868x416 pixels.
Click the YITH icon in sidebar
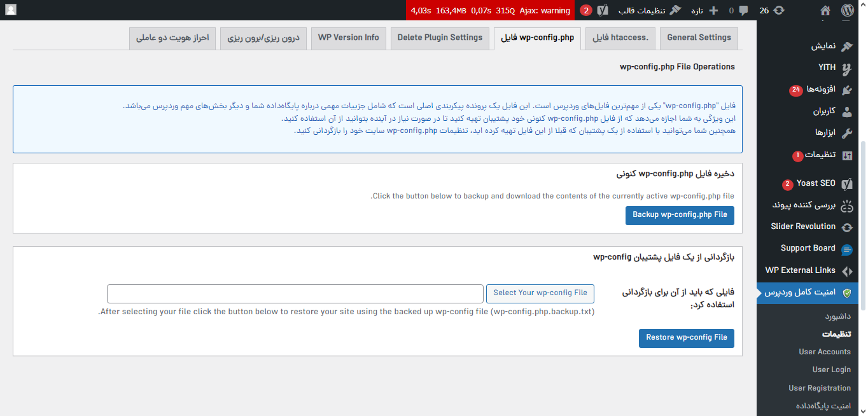coord(847,69)
